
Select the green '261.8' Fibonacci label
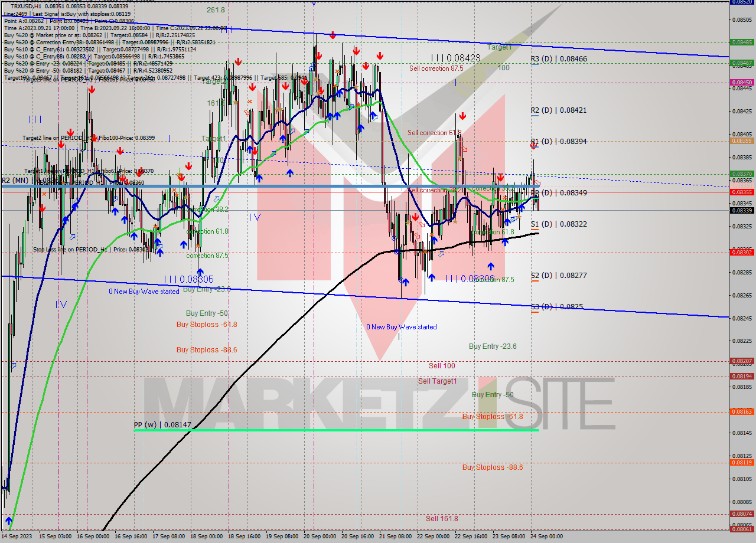click(x=216, y=10)
